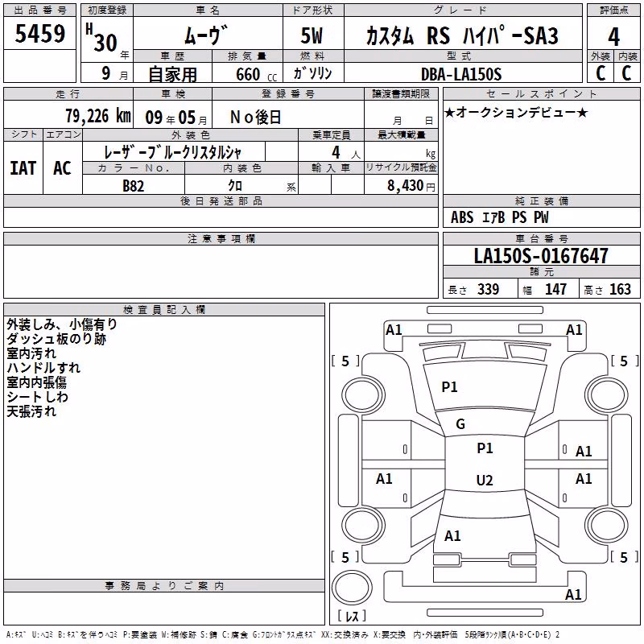
Task: Click the C grade under 内装
Action: pos(626,73)
